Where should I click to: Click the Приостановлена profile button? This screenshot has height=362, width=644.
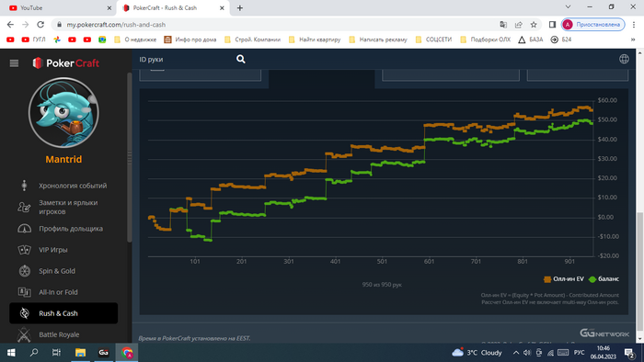coord(592,25)
